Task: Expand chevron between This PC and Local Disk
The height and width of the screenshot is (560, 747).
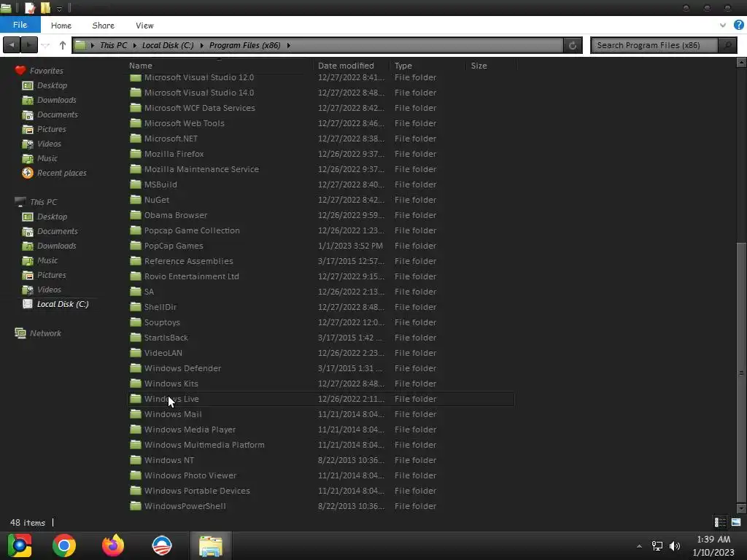Action: (134, 45)
